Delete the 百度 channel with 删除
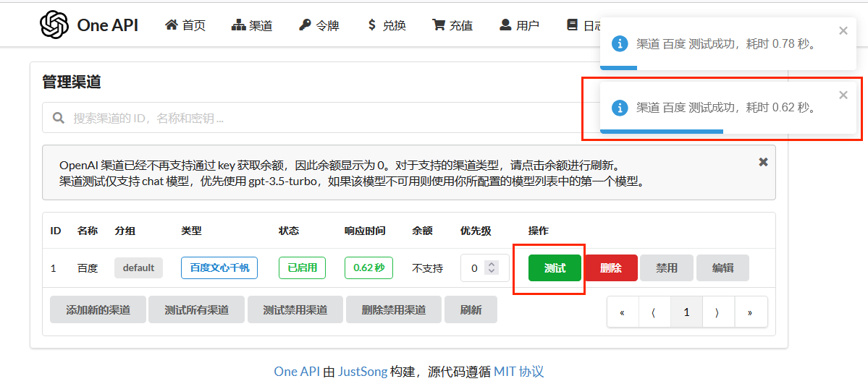Viewport: 868px width, 389px height. (x=610, y=268)
